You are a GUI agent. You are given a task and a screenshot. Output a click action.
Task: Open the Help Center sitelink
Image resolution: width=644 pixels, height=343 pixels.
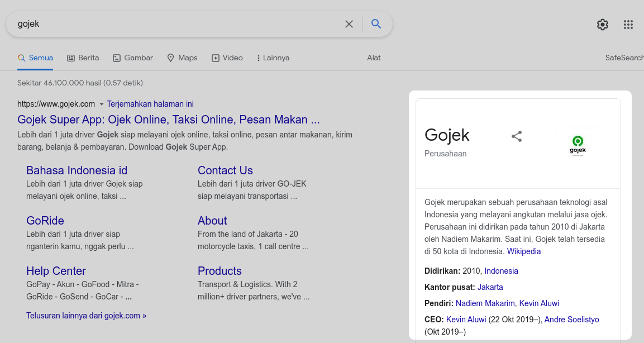[x=56, y=271]
